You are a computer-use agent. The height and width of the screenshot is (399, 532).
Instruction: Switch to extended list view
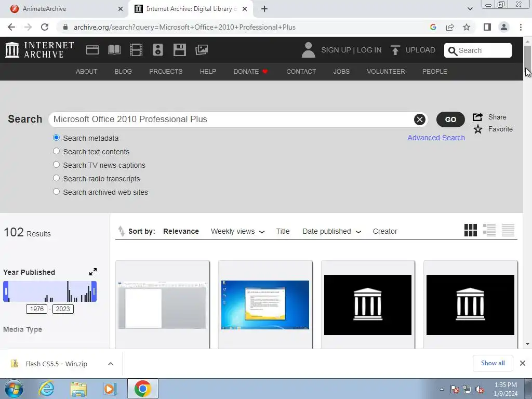point(489,230)
